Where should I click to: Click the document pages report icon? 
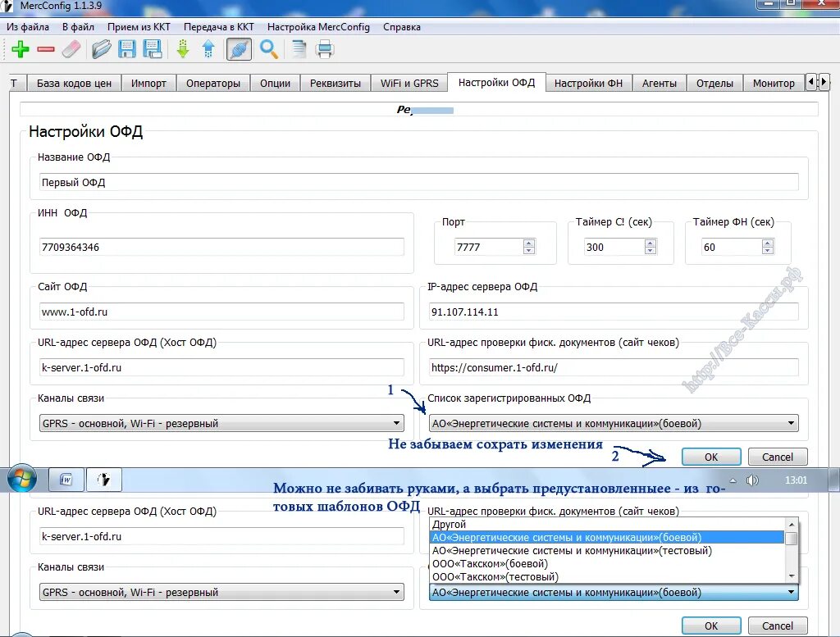(299, 49)
